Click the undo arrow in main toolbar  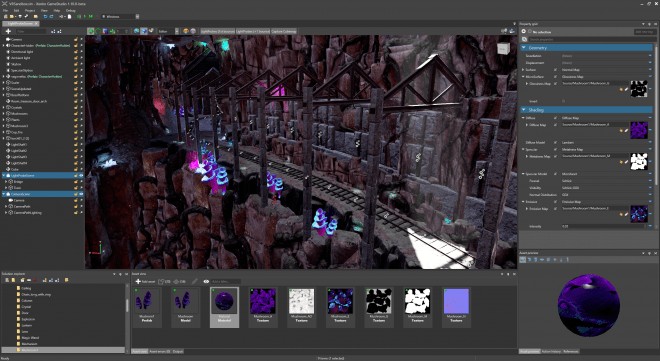tap(45, 16)
